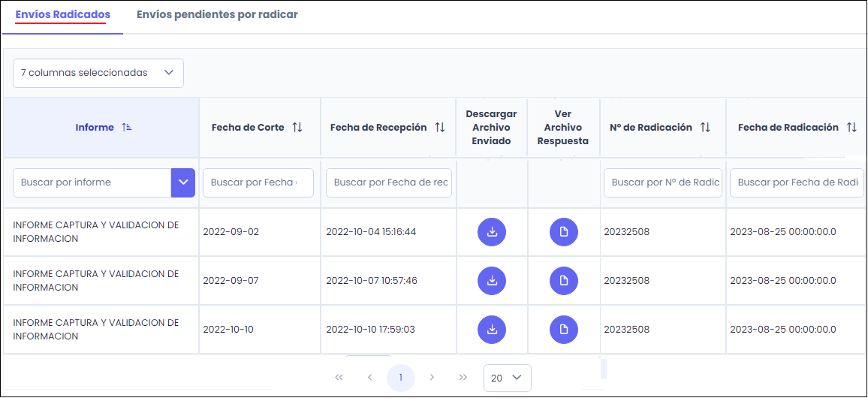Switch to Envíos pendientes por radicar tab
Image resolution: width=868 pixels, height=398 pixels.
(x=217, y=14)
